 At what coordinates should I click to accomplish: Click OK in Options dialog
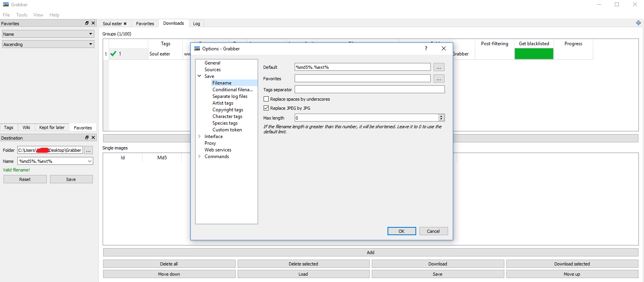pos(402,231)
